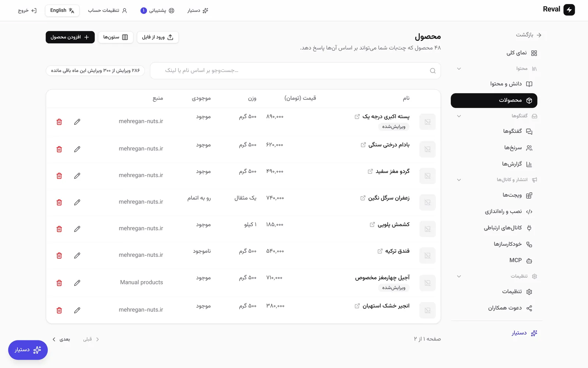The height and width of the screenshot is (368, 588).
Task: Click بازگشت back link in sidebar
Action: coord(528,35)
